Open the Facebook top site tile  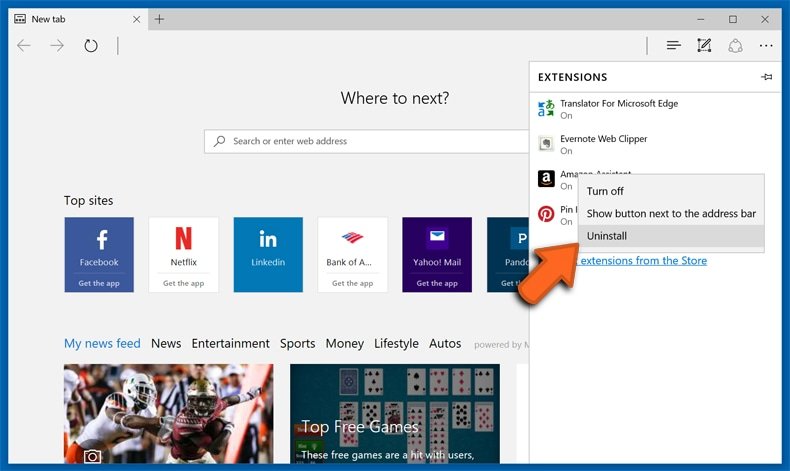tap(99, 255)
